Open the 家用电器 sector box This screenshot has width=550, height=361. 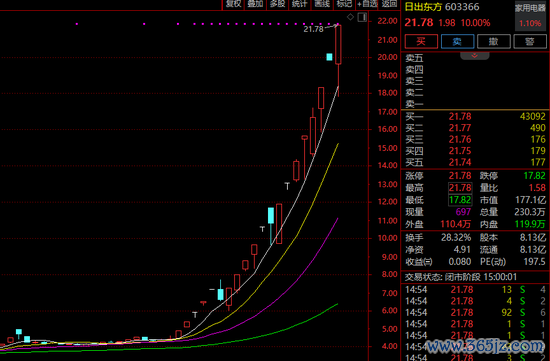(530, 15)
